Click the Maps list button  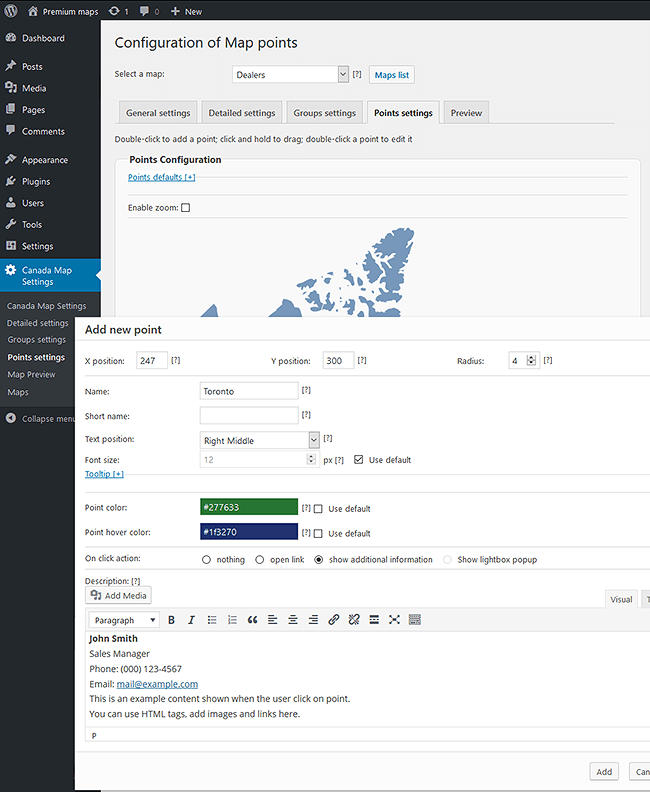pyautogui.click(x=392, y=75)
